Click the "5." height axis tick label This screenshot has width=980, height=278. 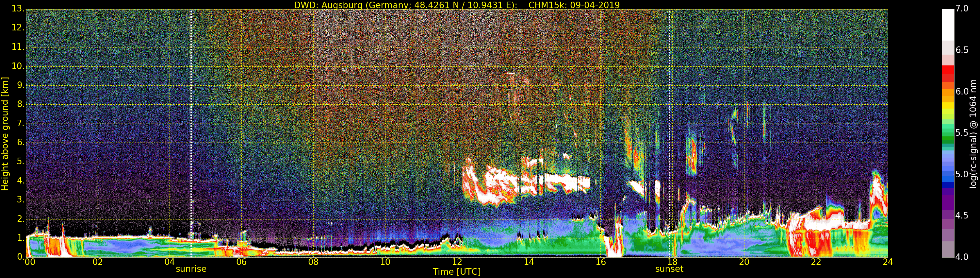click(x=20, y=162)
